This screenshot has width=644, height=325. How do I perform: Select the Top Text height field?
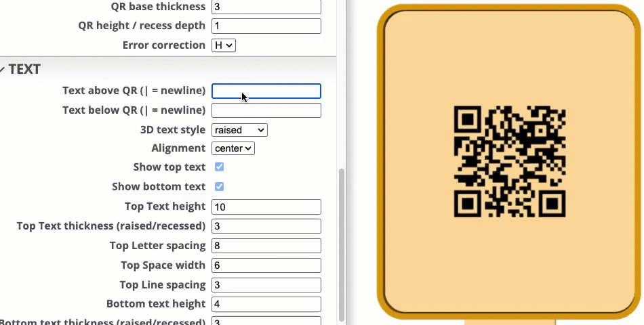(x=266, y=207)
